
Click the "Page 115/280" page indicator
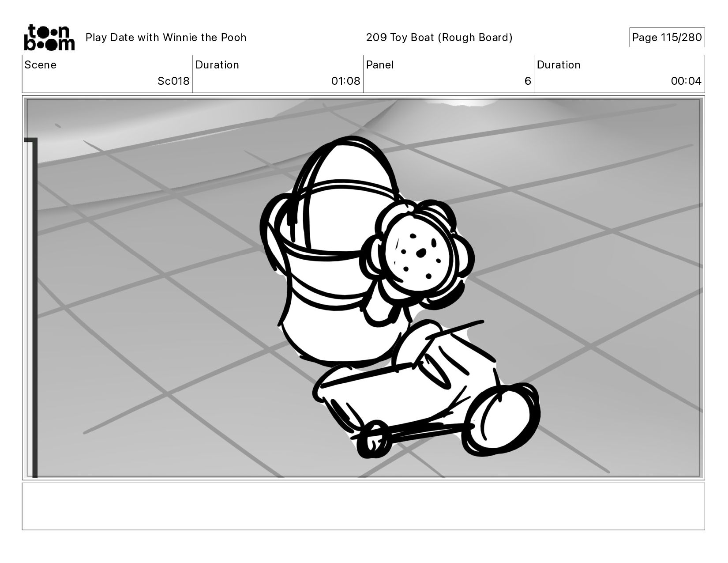(667, 38)
